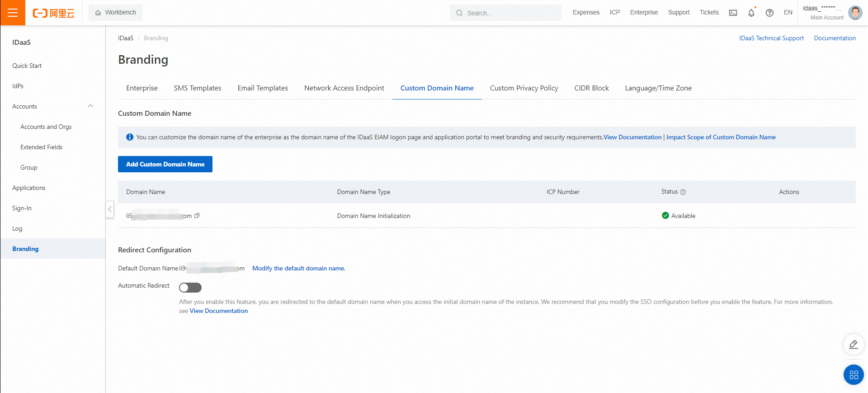Open the Network Access Endpoint tab
Screen dimensions: 868x393
344,88
